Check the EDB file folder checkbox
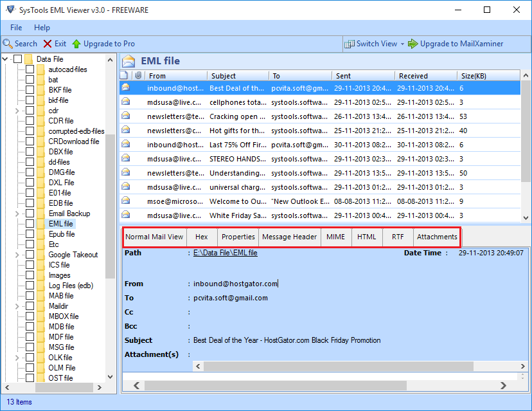Screen dimensions: 532x411 pos(30,203)
